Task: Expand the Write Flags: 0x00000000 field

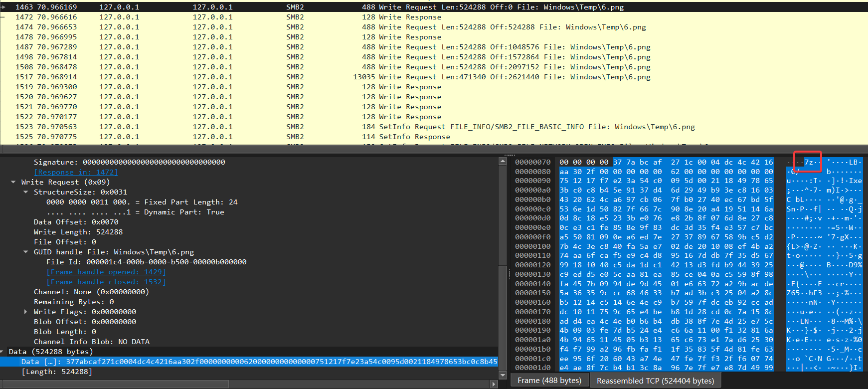Action: (26, 312)
